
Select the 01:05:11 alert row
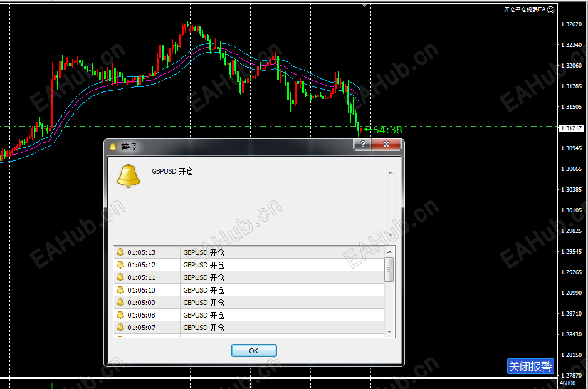249,277
